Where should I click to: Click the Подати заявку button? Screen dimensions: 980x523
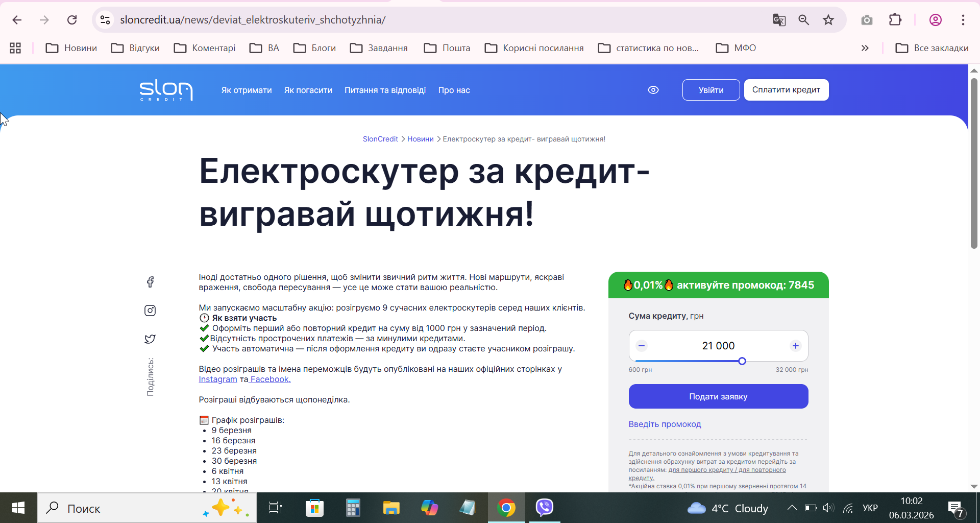[718, 396]
